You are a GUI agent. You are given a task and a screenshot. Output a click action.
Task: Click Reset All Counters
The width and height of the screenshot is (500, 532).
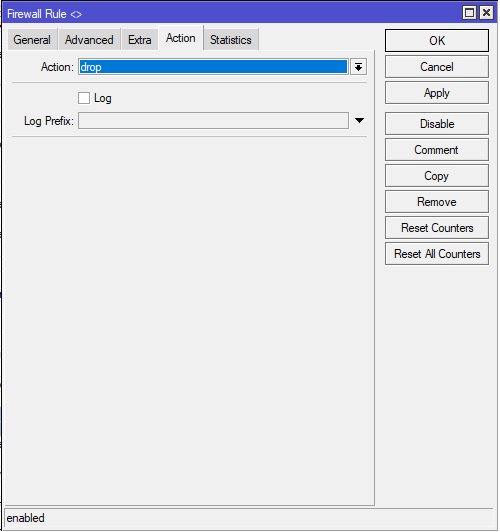tap(437, 253)
